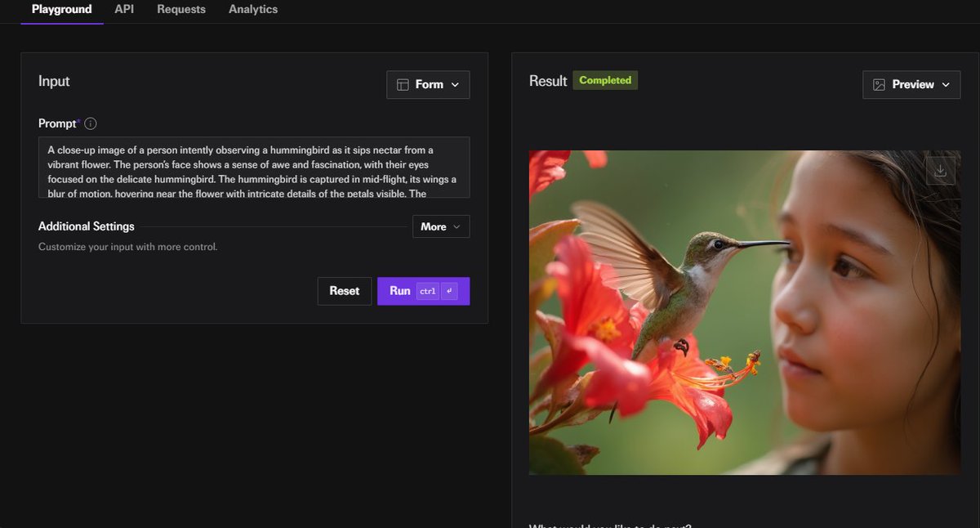
Task: Open the Preview mode dropdown
Action: click(911, 85)
